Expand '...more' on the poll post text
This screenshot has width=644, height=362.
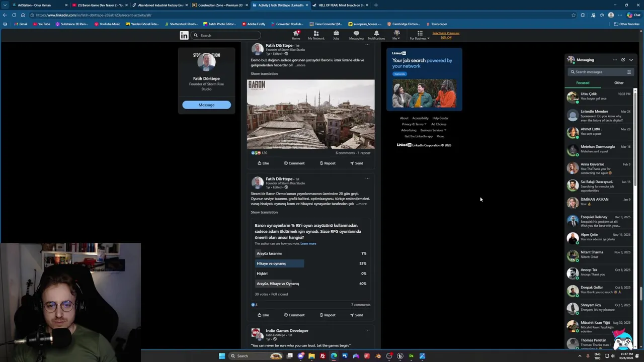[x=361, y=204]
